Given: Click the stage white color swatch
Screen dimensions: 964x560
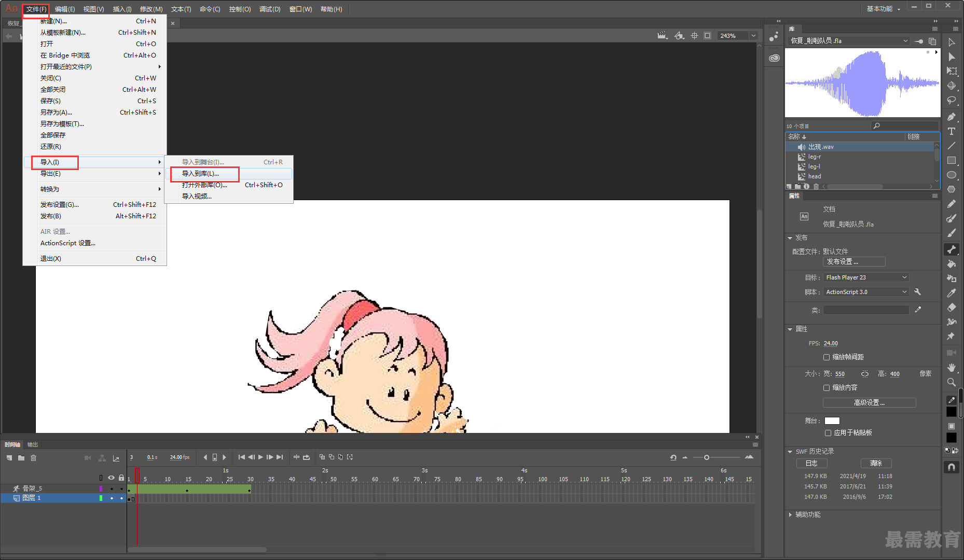Looking at the screenshot, I should 832,421.
